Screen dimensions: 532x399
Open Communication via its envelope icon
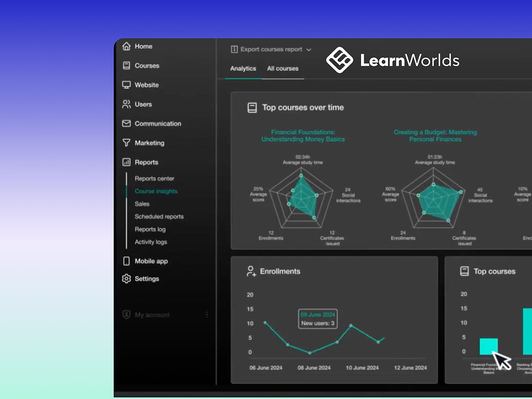(x=126, y=123)
